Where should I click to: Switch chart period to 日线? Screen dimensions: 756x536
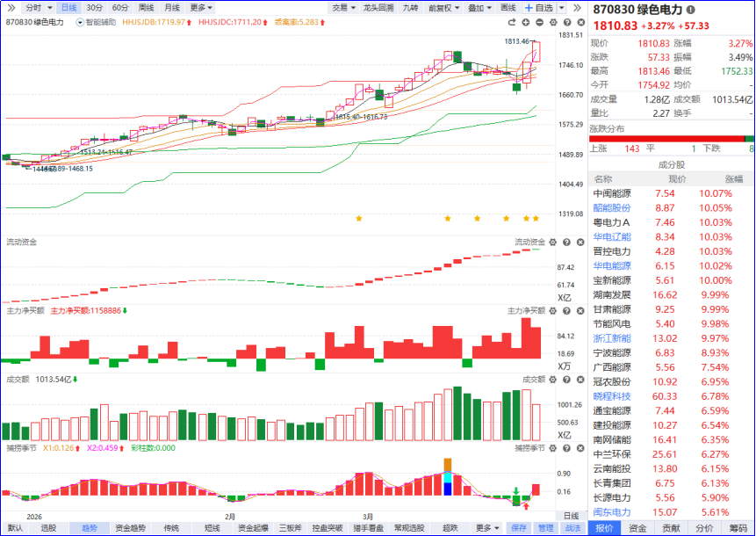coord(69,8)
